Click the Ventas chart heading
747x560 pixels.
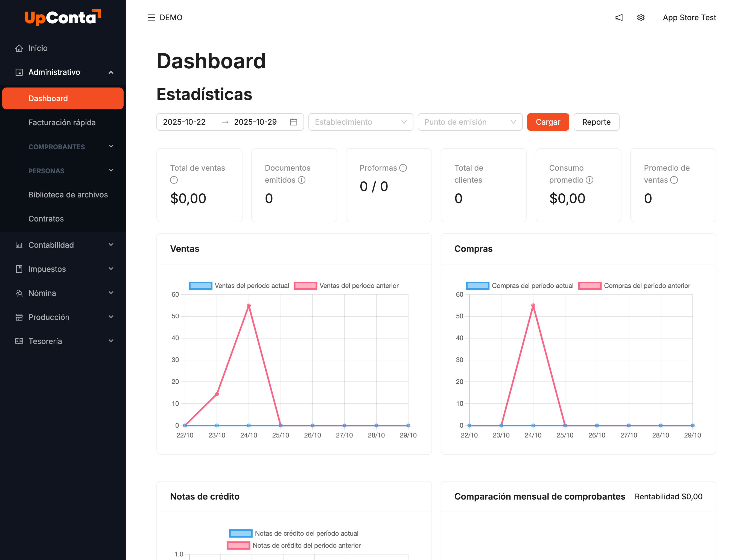[185, 249]
